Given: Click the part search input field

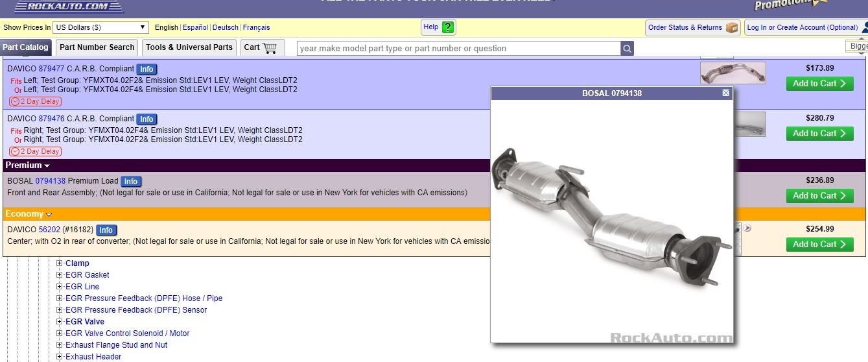Looking at the screenshot, I should [x=459, y=49].
